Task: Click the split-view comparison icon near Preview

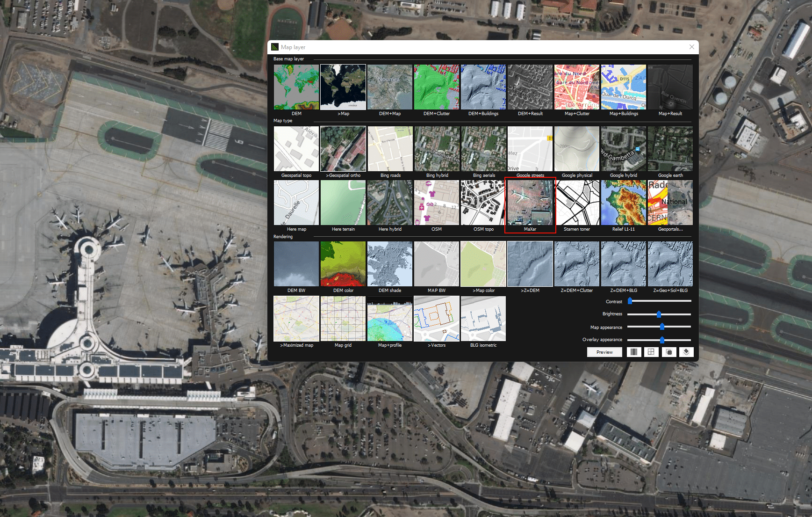Action: click(x=634, y=352)
